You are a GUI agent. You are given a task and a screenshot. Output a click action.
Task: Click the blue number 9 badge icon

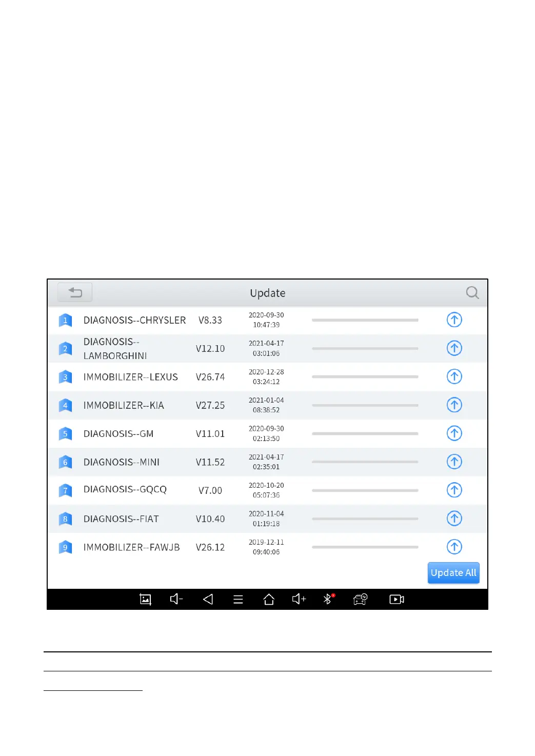(65, 548)
